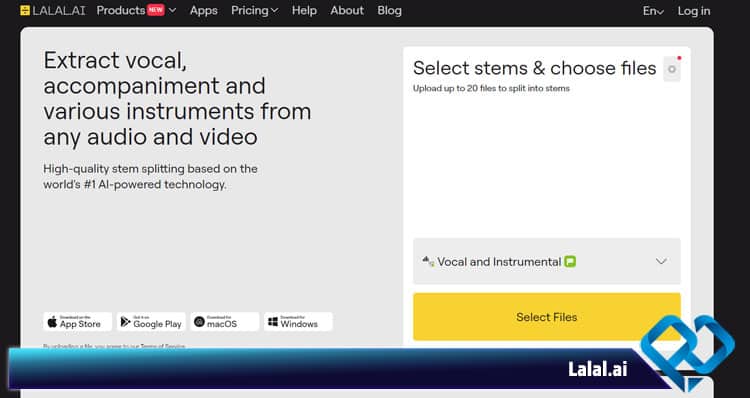Open the Terms of Service link
The width and height of the screenshot is (750, 398).
(x=163, y=346)
